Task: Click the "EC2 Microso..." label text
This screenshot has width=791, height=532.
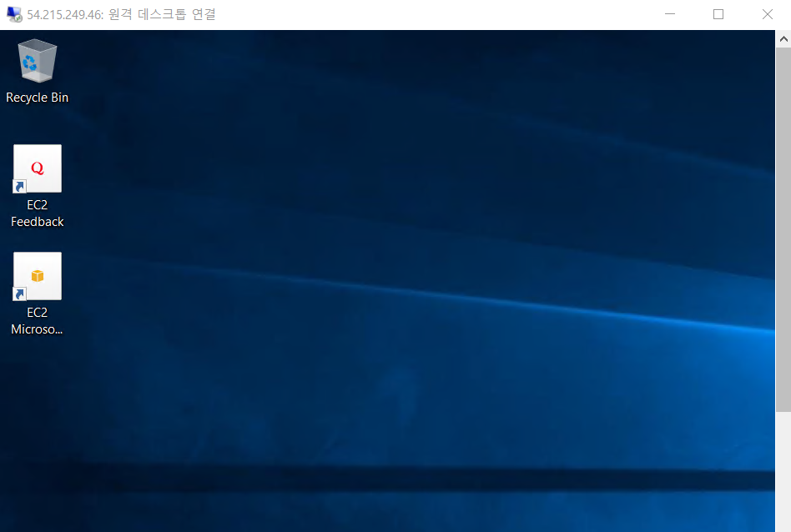Action: point(38,321)
